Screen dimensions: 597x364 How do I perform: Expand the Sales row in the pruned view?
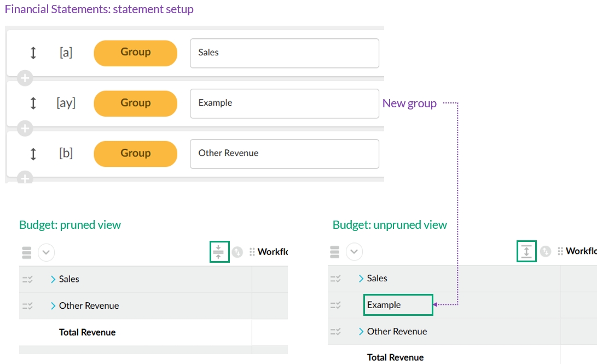point(53,279)
